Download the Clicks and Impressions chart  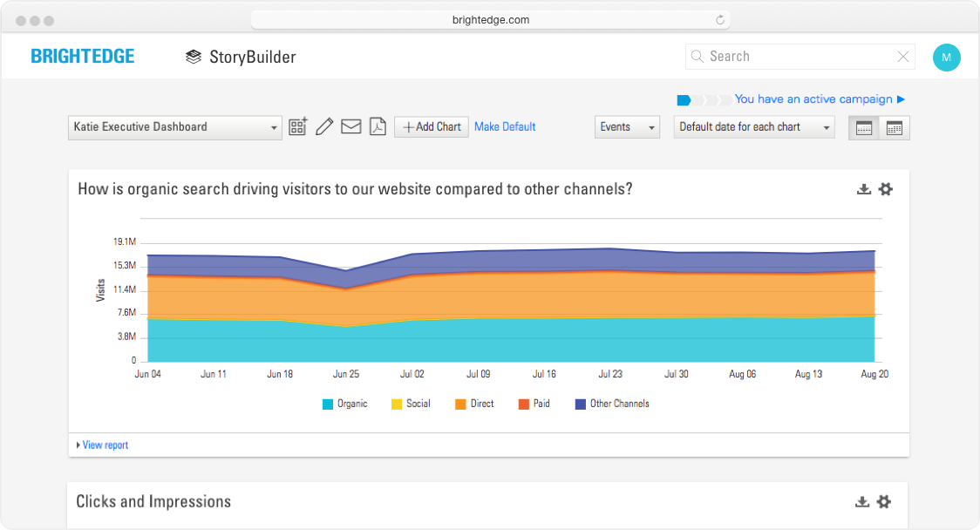(862, 501)
